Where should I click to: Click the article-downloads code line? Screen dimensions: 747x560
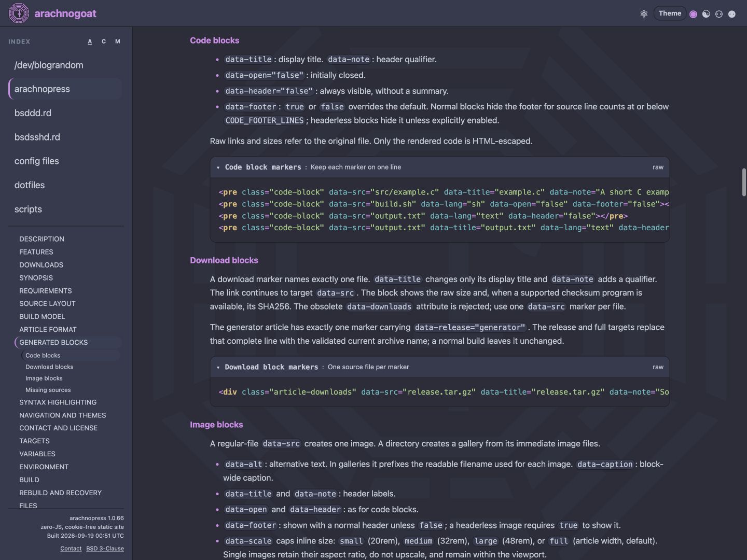click(444, 392)
